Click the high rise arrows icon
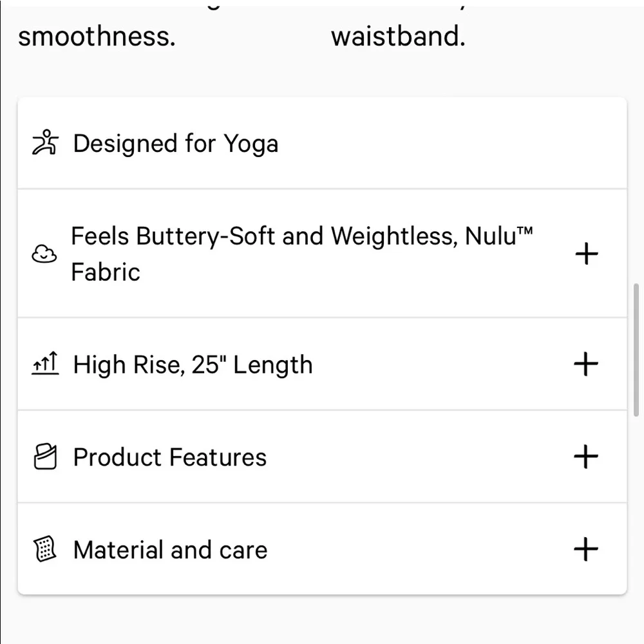The image size is (644, 644). pos(45,365)
